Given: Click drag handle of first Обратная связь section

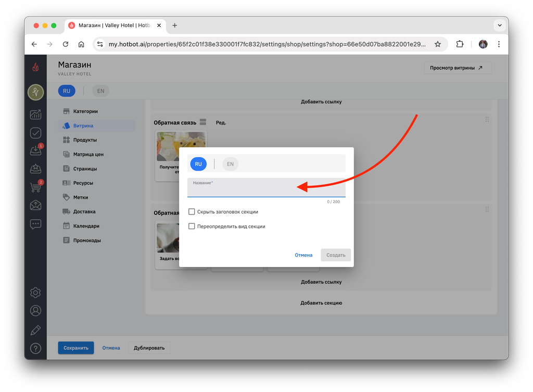Looking at the screenshot, I should pos(487,119).
